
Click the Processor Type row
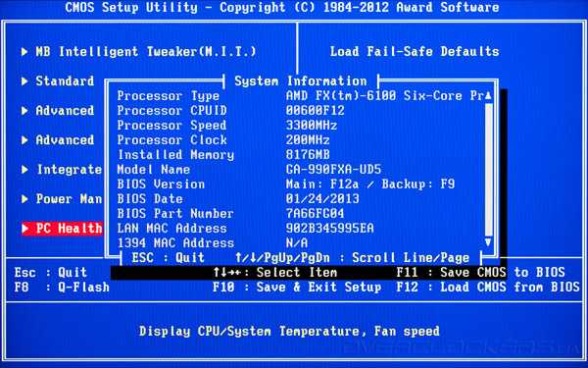pyautogui.click(x=300, y=96)
